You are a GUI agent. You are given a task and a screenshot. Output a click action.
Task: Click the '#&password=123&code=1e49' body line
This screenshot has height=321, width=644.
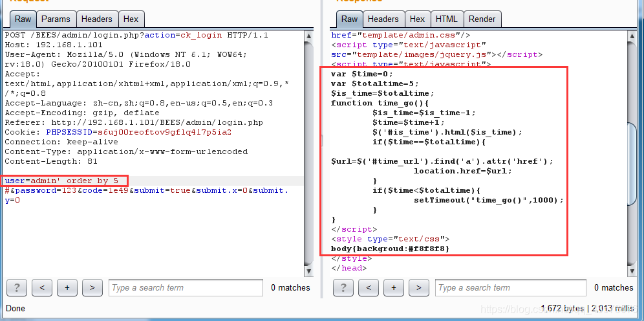click(147, 191)
